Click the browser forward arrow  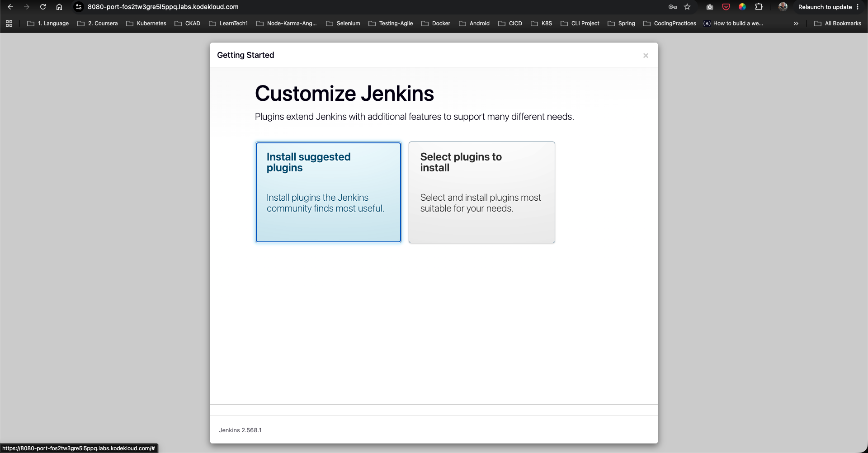click(27, 7)
